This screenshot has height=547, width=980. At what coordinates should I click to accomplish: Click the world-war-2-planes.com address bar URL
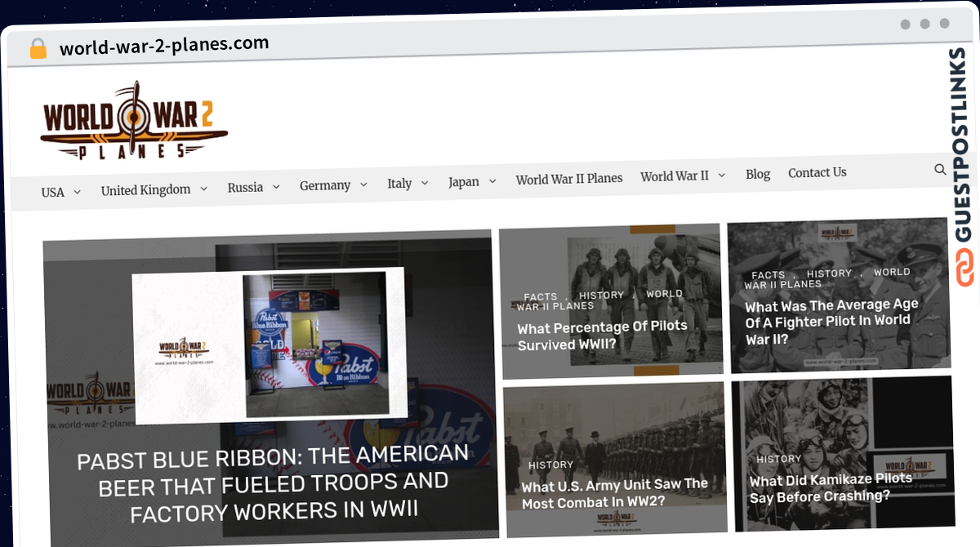pyautogui.click(x=164, y=46)
